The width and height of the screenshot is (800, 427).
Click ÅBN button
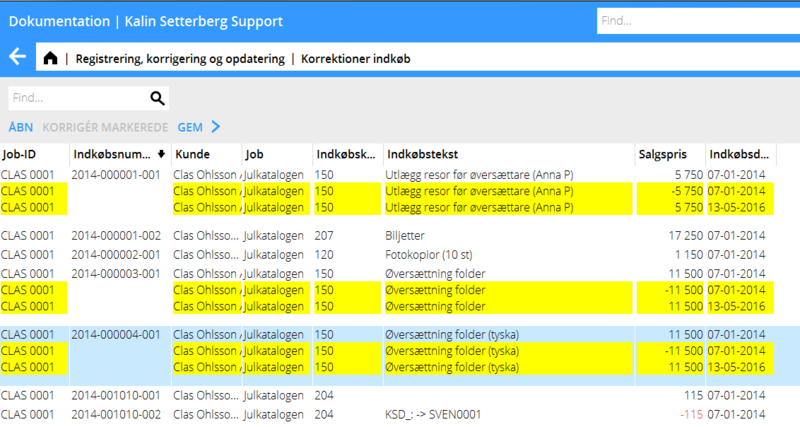click(21, 127)
